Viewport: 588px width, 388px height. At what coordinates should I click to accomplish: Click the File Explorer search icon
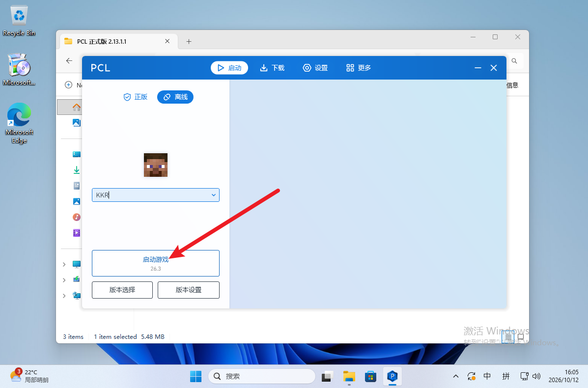click(x=514, y=61)
